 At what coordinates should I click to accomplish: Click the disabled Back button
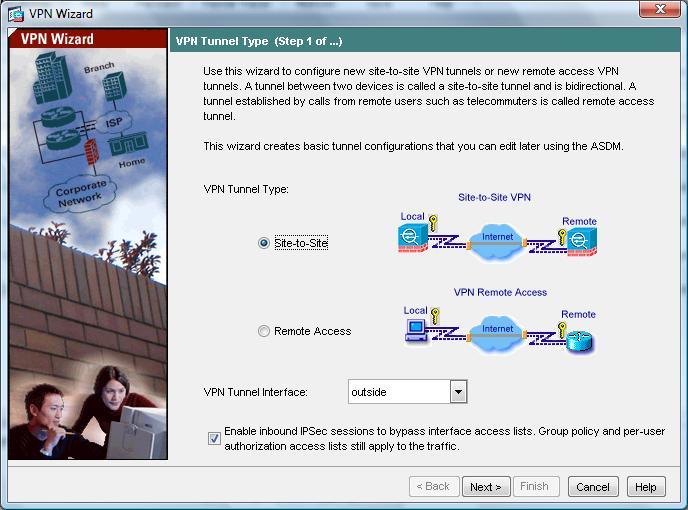[x=434, y=486]
